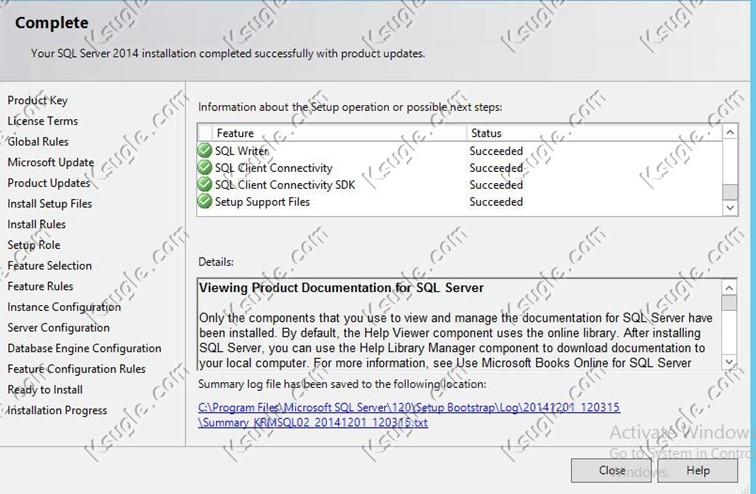The image size is (756, 494).
Task: Select the Product Updates step
Action: 49,183
